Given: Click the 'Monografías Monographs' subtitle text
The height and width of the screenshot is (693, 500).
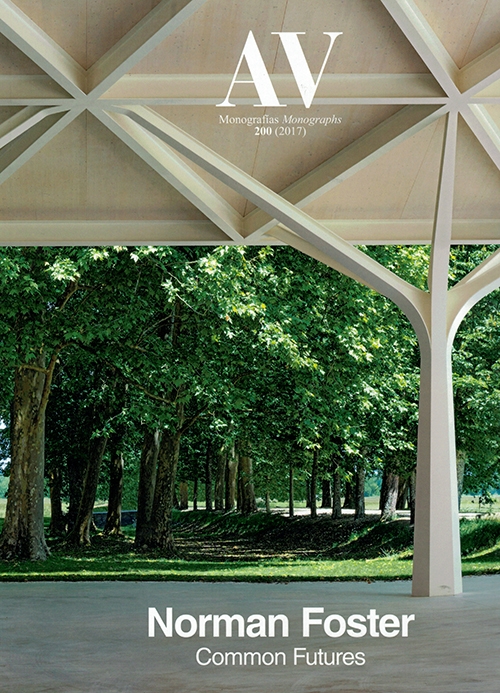Looking at the screenshot, I should (x=280, y=120).
